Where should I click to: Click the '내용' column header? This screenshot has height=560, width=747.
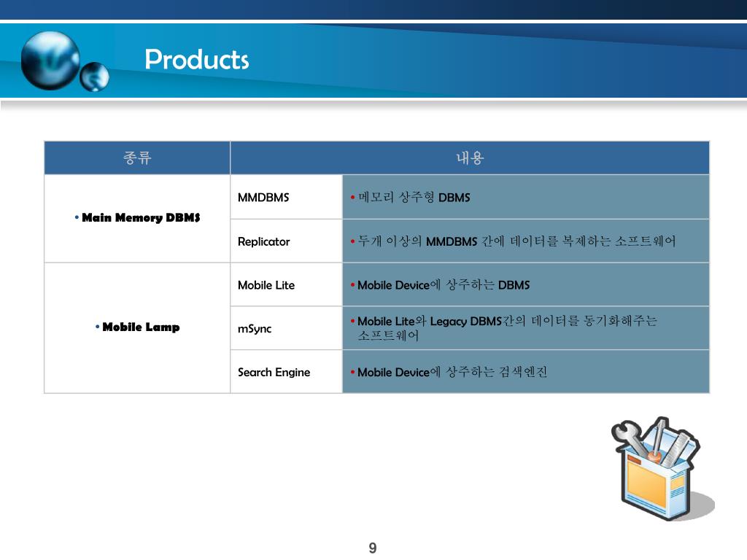(x=470, y=157)
